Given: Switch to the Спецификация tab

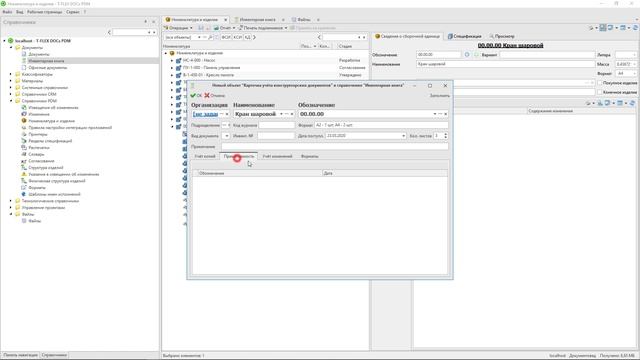Looking at the screenshot, I should [x=464, y=36].
